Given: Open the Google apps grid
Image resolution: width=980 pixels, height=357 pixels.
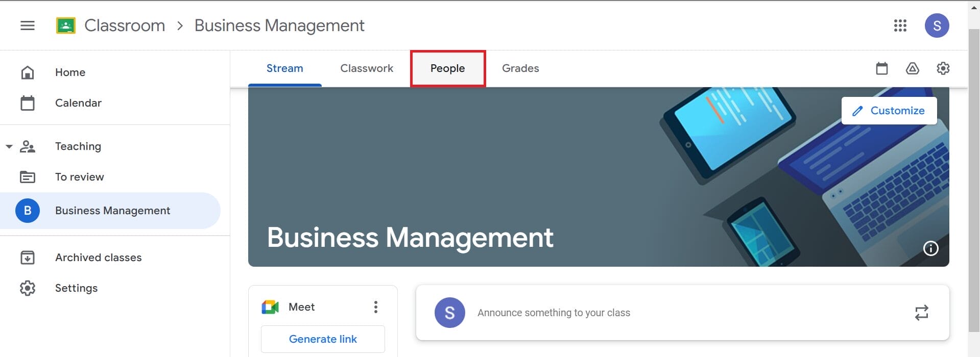Looking at the screenshot, I should click(900, 25).
